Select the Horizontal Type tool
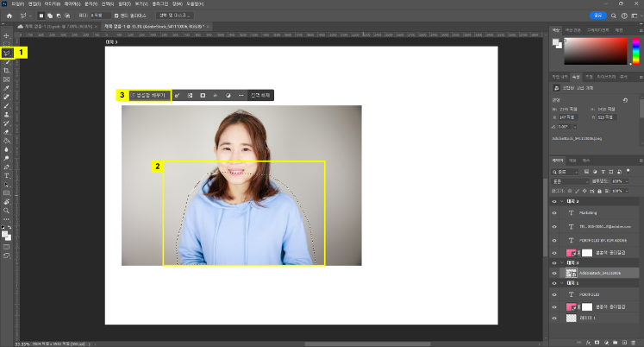Image resolution: width=644 pixels, height=347 pixels. tap(7, 175)
